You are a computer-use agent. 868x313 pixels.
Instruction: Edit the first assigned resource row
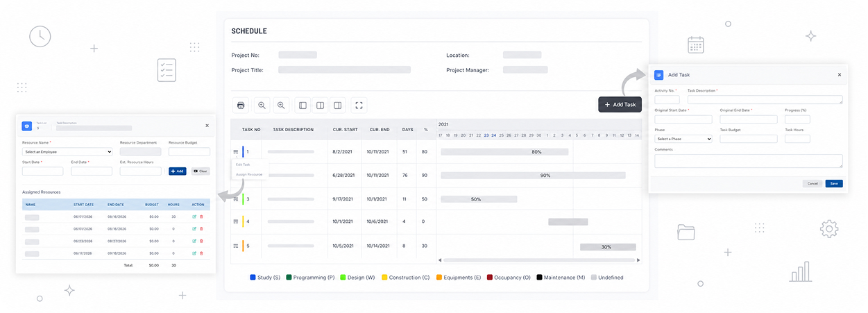[x=194, y=217]
